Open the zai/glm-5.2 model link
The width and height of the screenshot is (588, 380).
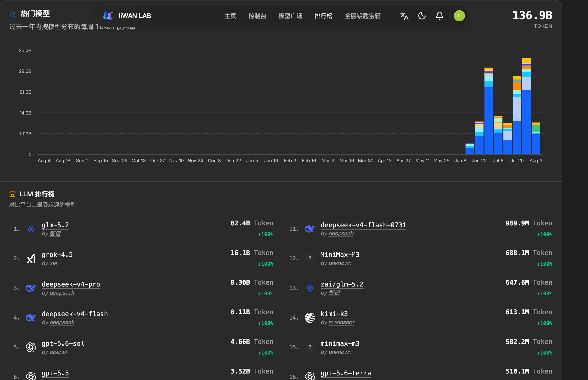[x=342, y=284]
